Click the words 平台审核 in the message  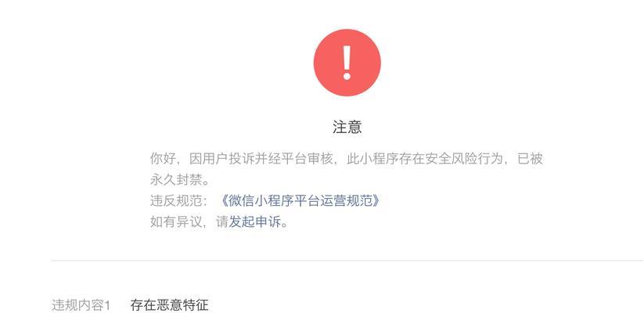pyautogui.click(x=307, y=158)
